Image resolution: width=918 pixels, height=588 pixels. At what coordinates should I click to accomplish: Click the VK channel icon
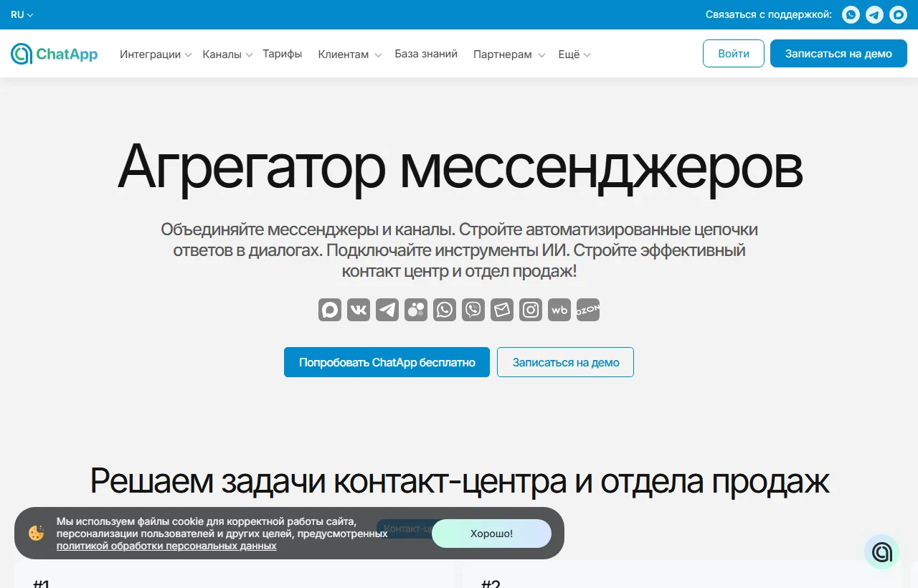coord(359,310)
